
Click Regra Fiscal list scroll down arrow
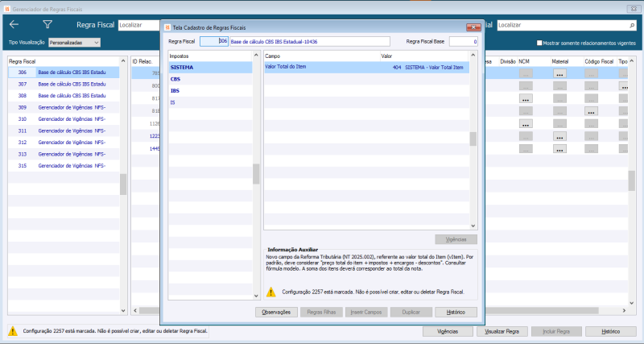[123, 311]
